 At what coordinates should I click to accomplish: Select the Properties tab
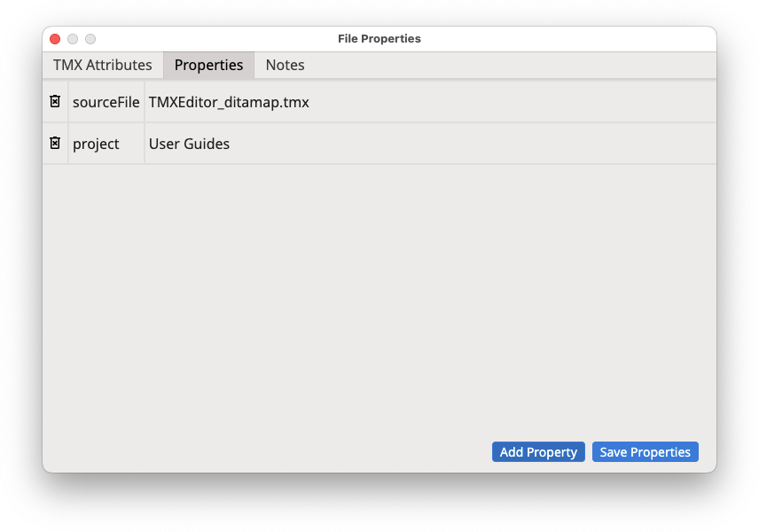[208, 65]
